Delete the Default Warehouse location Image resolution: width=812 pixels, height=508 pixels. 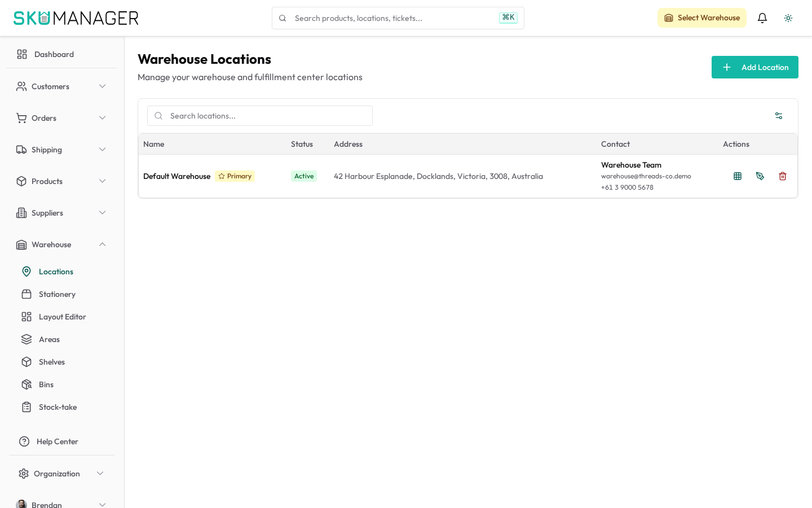pos(783,176)
